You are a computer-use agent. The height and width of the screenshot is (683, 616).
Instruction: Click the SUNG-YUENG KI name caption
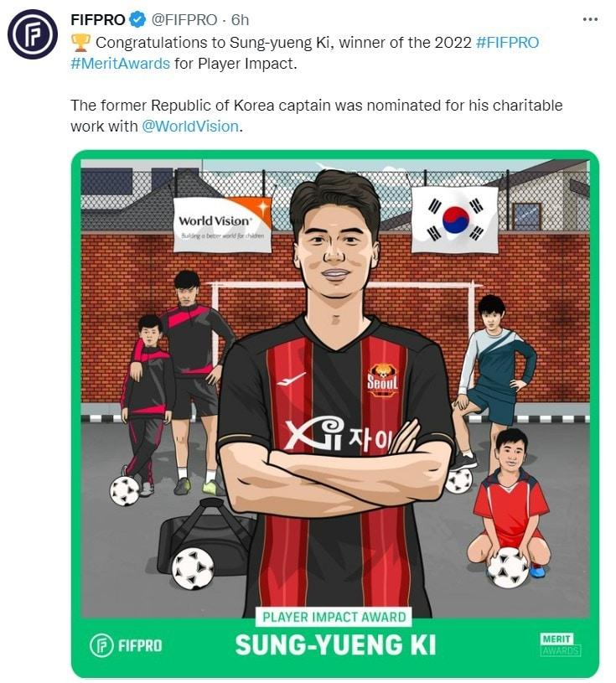[x=335, y=645]
